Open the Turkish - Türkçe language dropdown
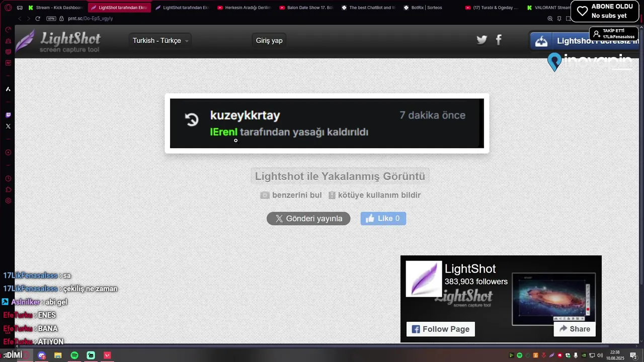This screenshot has width=644, height=362. [160, 41]
